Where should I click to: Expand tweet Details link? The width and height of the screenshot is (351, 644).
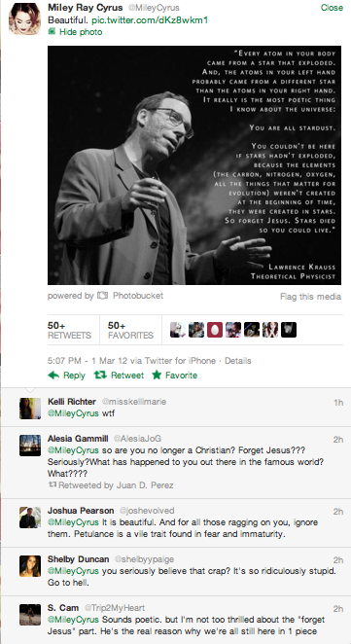tap(238, 361)
